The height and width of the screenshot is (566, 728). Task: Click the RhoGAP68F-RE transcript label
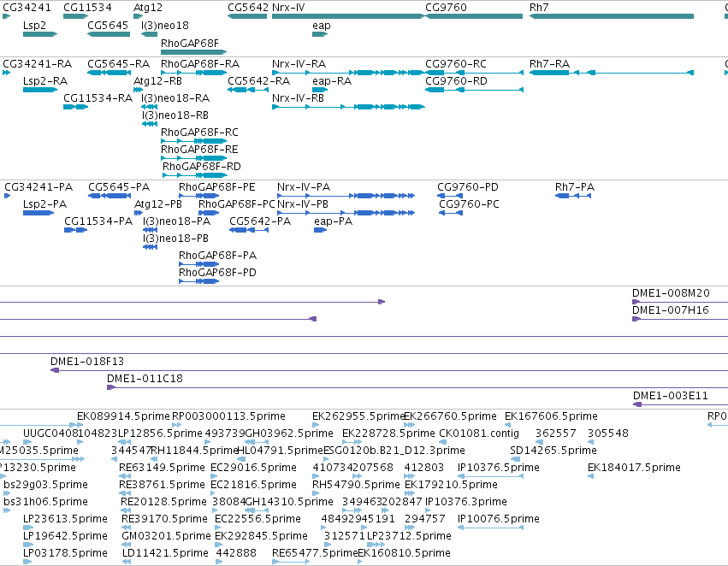pyautogui.click(x=199, y=150)
